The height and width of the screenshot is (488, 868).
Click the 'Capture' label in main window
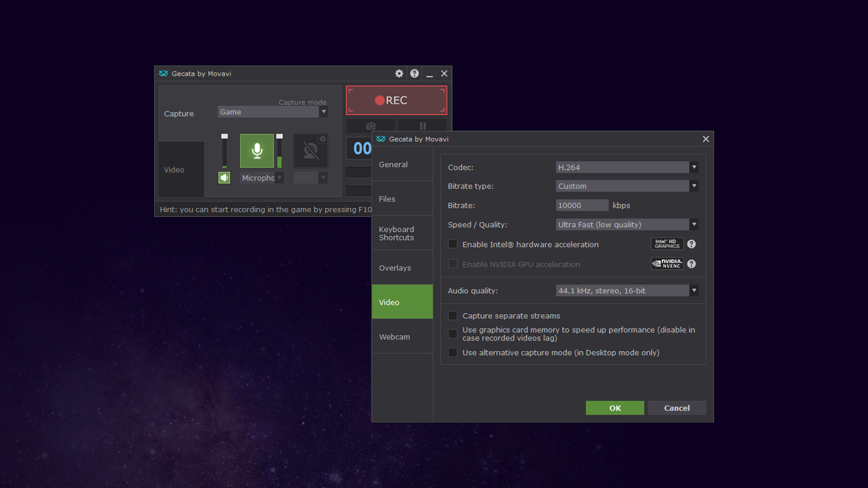(x=179, y=114)
